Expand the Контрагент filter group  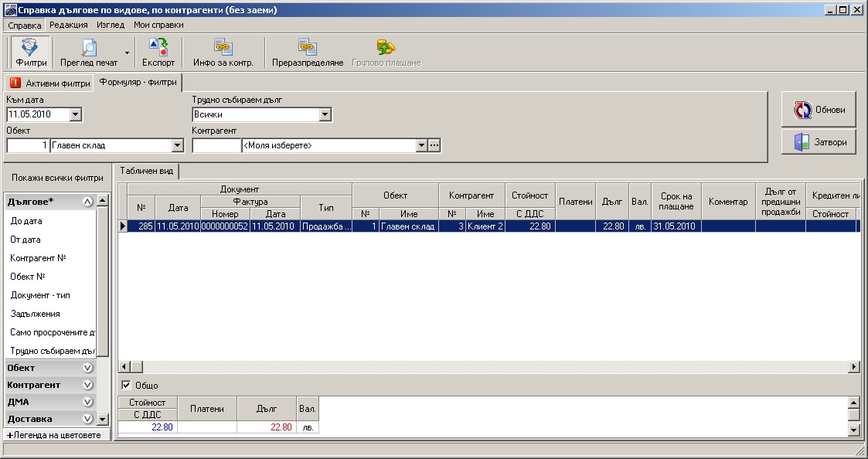pyautogui.click(x=87, y=385)
